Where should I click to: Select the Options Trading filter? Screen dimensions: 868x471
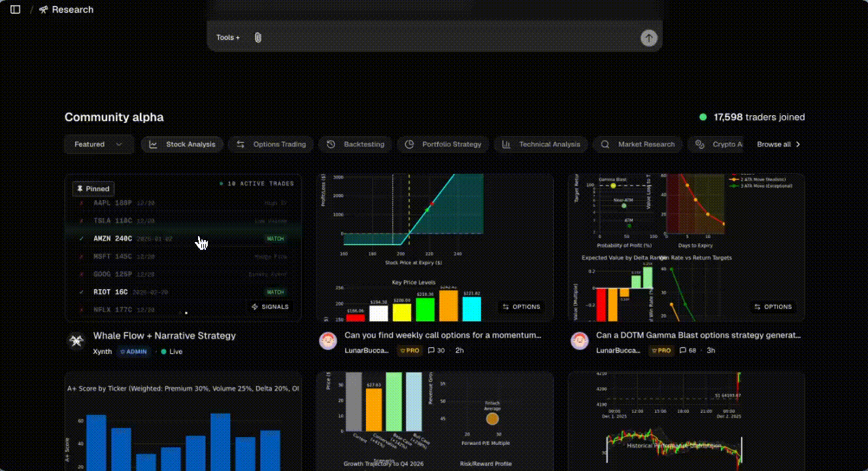click(x=271, y=145)
